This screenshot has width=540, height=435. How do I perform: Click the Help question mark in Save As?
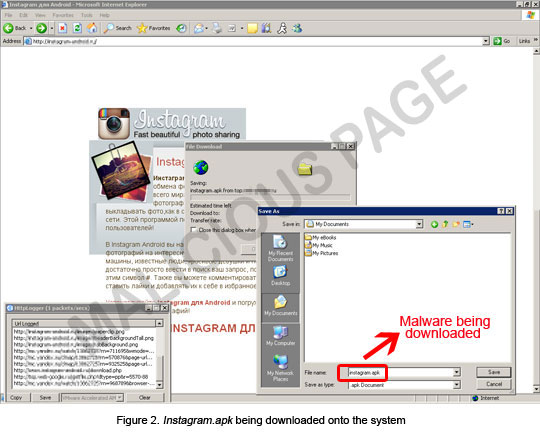501,211
